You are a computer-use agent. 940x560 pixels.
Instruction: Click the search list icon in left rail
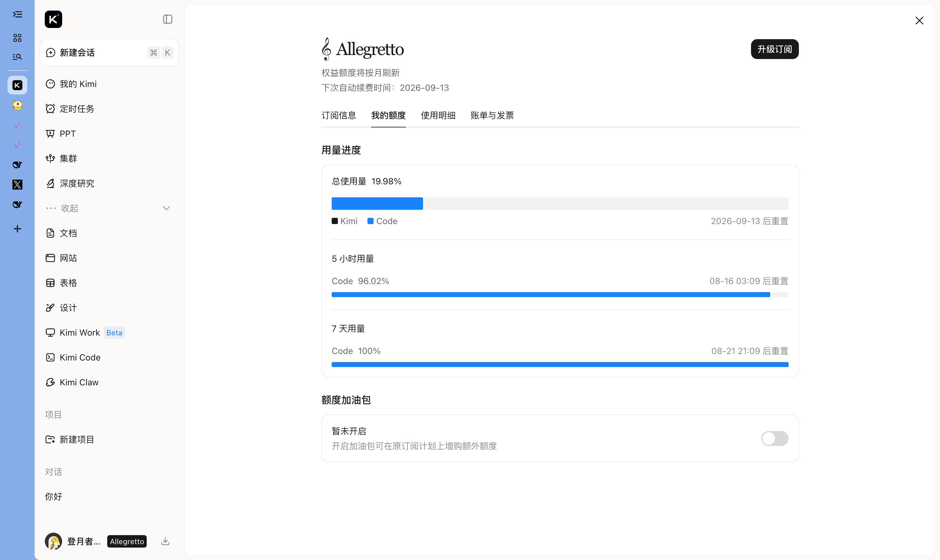[17, 57]
